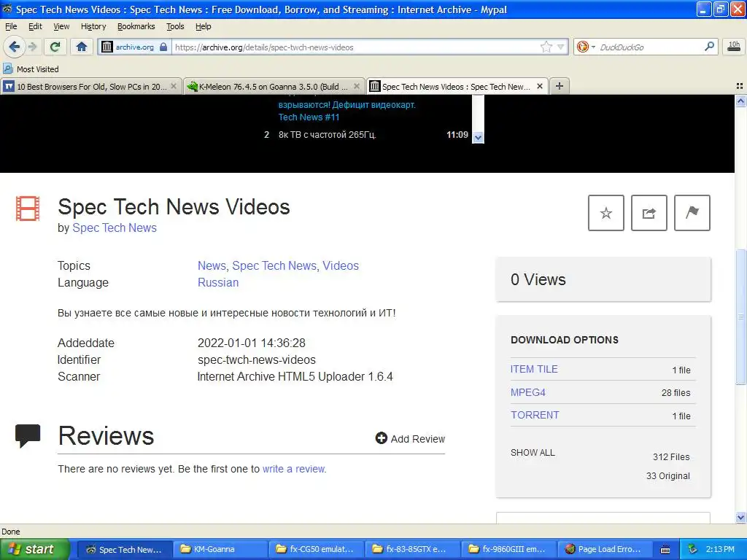Open the Windows start menu
This screenshot has height=560, width=747.
point(35,549)
